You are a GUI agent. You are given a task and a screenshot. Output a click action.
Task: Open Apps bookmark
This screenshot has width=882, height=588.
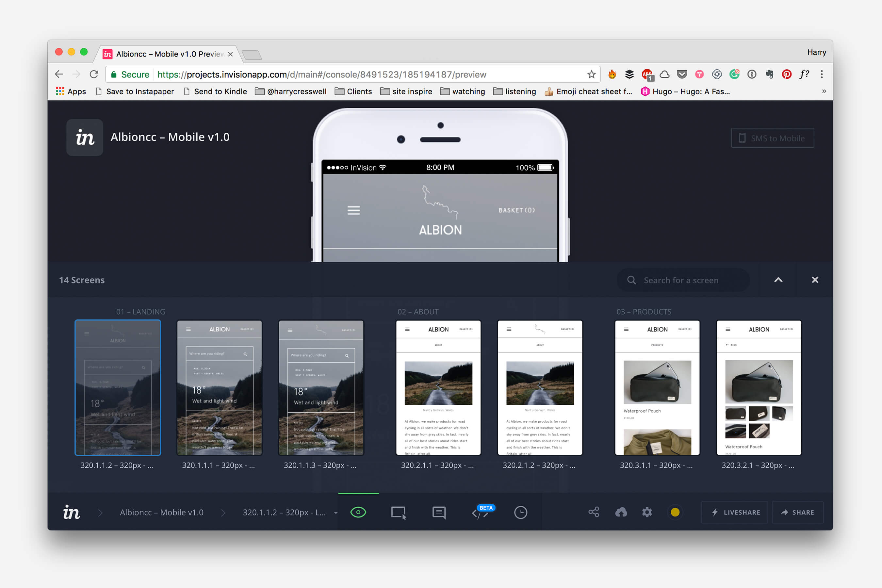pos(71,91)
